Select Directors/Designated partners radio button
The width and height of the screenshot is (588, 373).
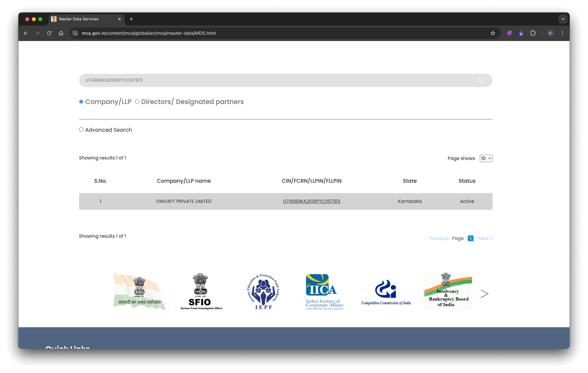[137, 102]
